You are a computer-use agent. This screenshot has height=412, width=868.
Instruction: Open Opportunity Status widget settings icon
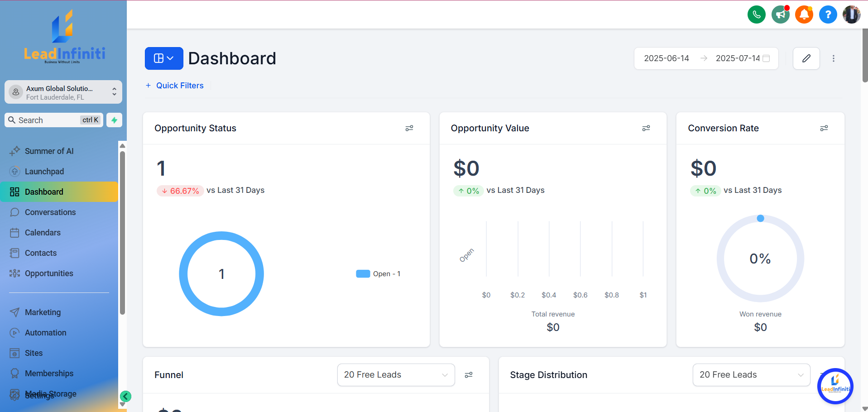(409, 129)
